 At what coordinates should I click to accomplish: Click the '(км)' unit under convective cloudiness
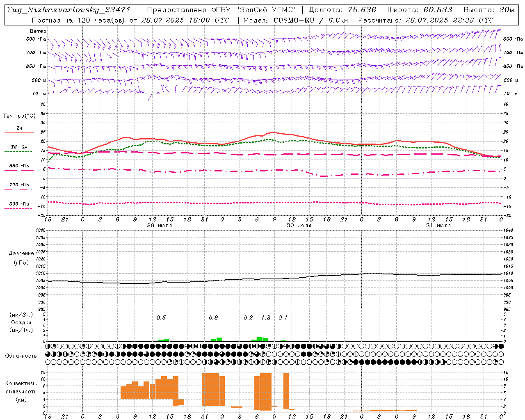click(21, 399)
